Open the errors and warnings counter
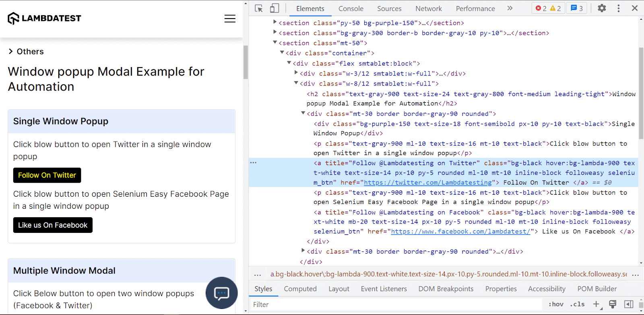 click(548, 8)
